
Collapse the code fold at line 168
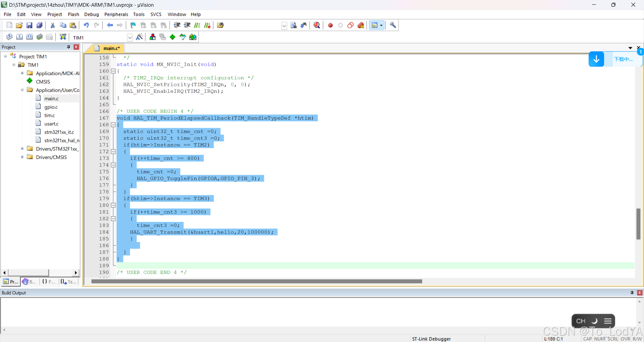point(113,125)
